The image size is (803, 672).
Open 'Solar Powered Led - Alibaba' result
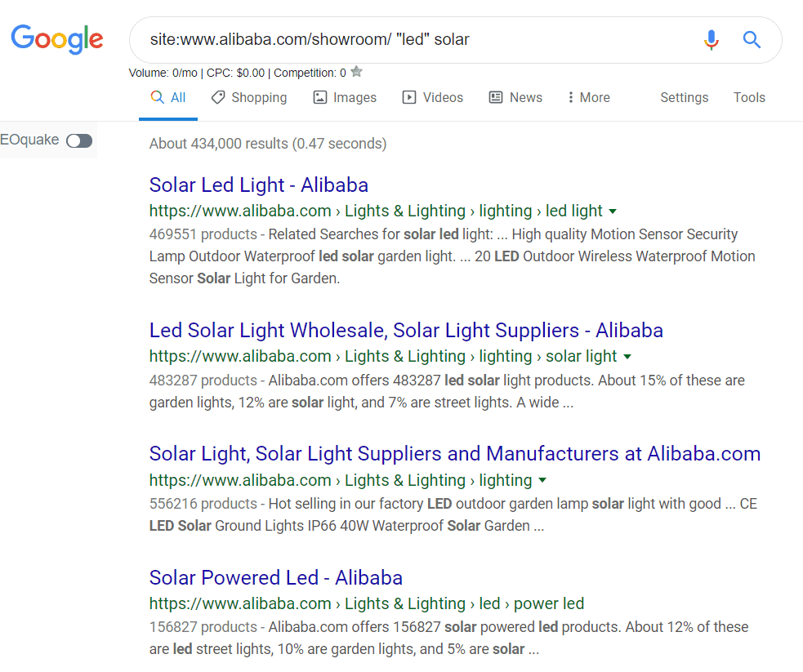(275, 578)
